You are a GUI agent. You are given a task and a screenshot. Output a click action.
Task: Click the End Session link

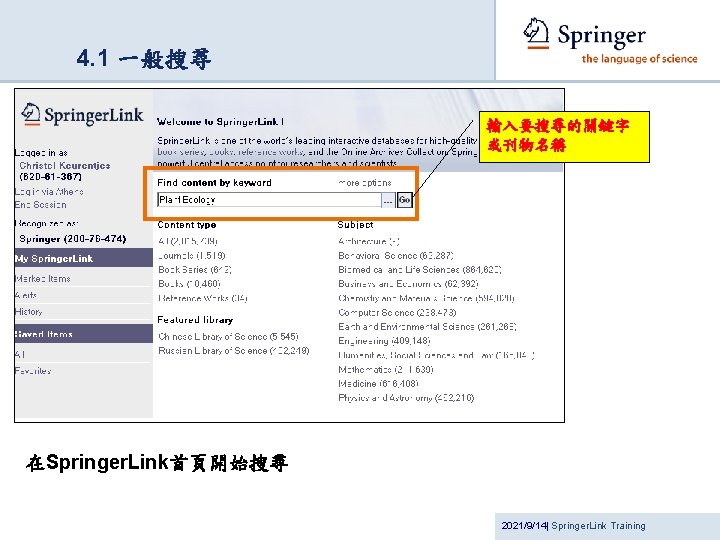coord(40,205)
